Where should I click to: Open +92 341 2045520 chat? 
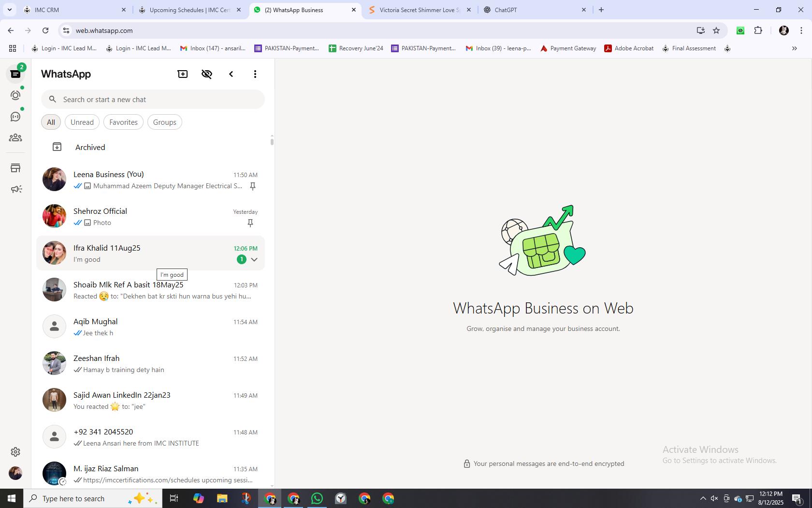point(150,437)
